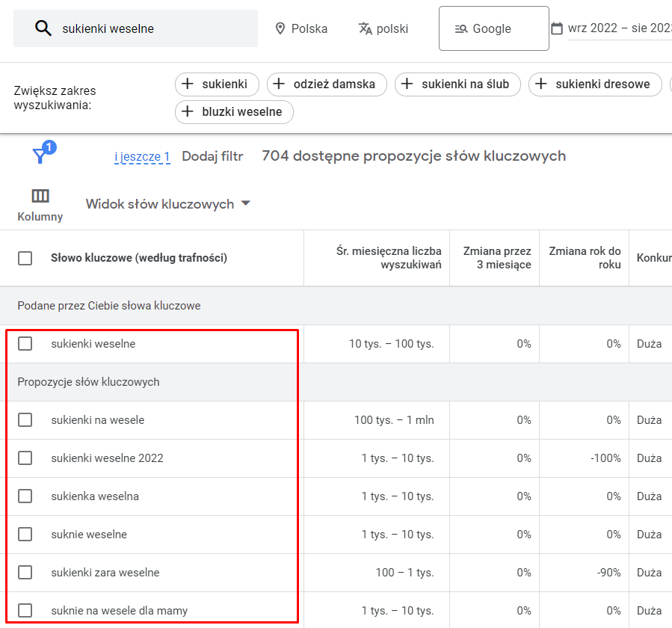
Task: Sort by Zmiana rok do roku header
Action: pos(585,258)
